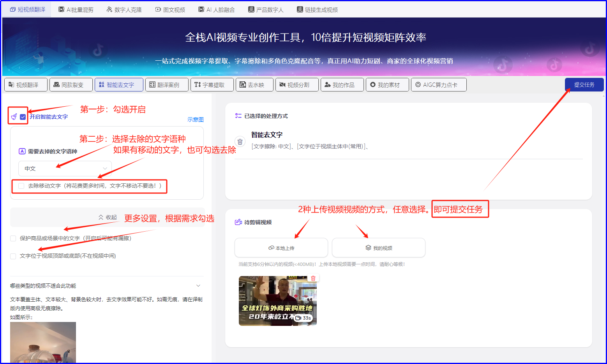Screen dimensions: 607x364
Task: Collapse settings with the 收起 control
Action: 107,217
